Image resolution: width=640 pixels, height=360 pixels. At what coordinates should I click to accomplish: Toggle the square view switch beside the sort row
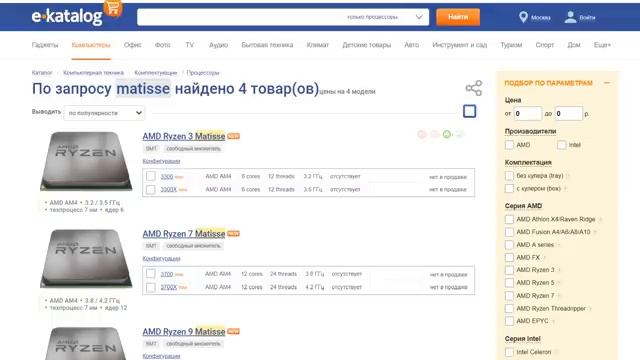click(x=469, y=111)
